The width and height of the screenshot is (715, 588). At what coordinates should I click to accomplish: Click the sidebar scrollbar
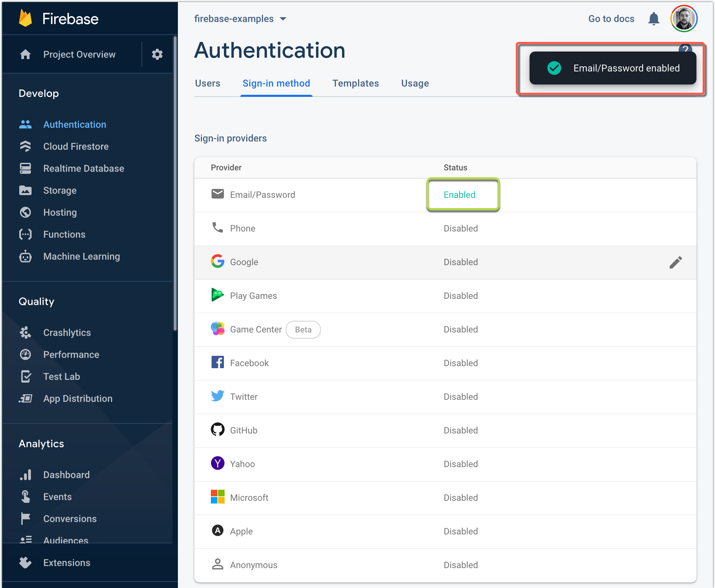coord(175,184)
